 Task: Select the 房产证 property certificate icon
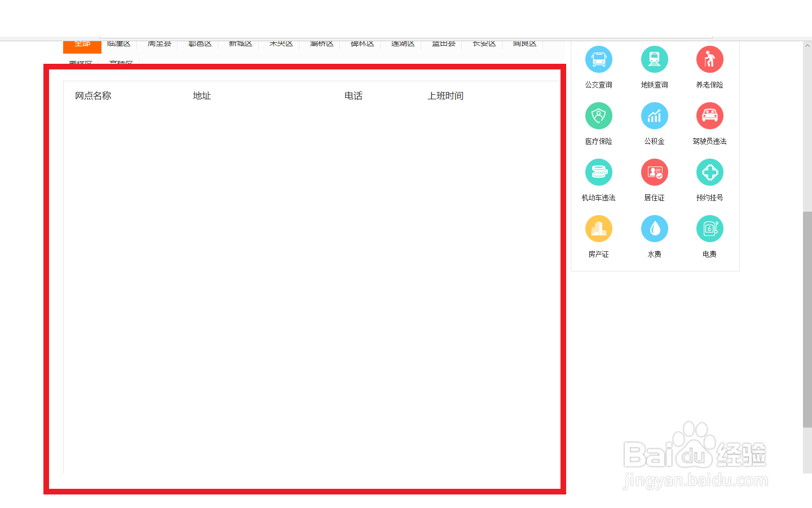(598, 229)
